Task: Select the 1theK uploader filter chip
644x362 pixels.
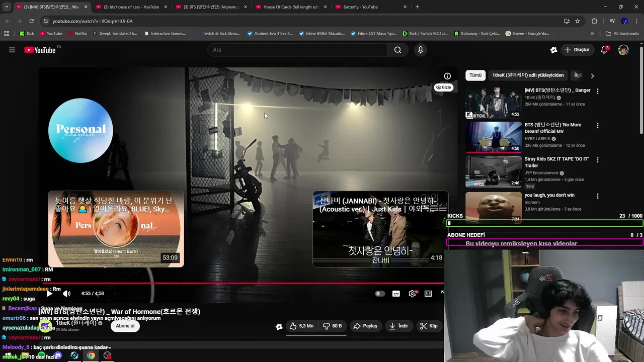Action: click(528, 75)
